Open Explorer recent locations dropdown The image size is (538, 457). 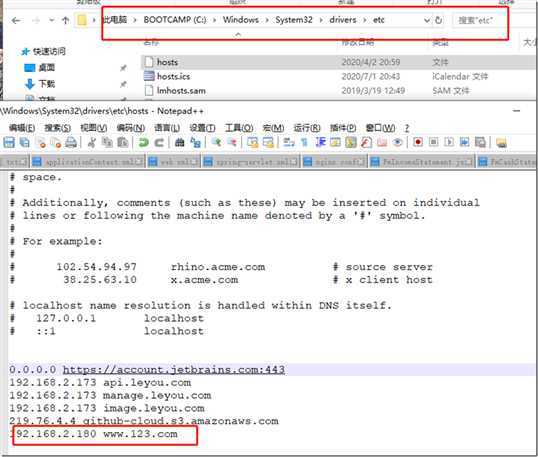point(51,21)
